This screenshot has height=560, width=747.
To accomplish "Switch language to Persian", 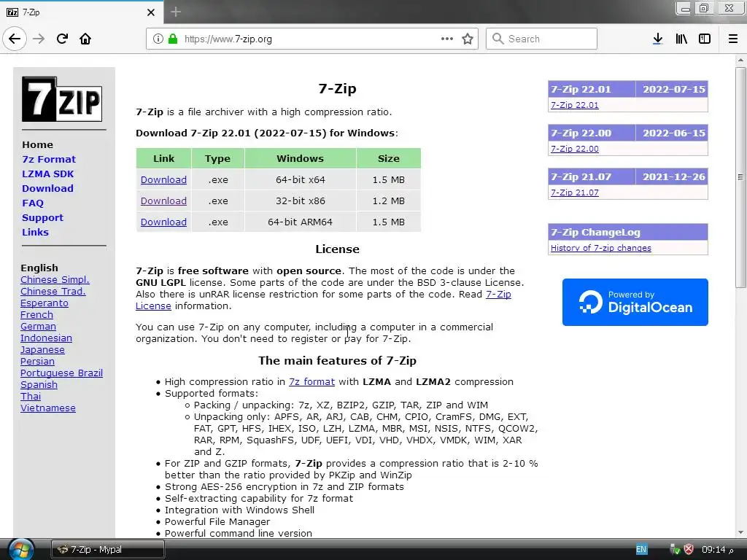I will click(x=38, y=361).
